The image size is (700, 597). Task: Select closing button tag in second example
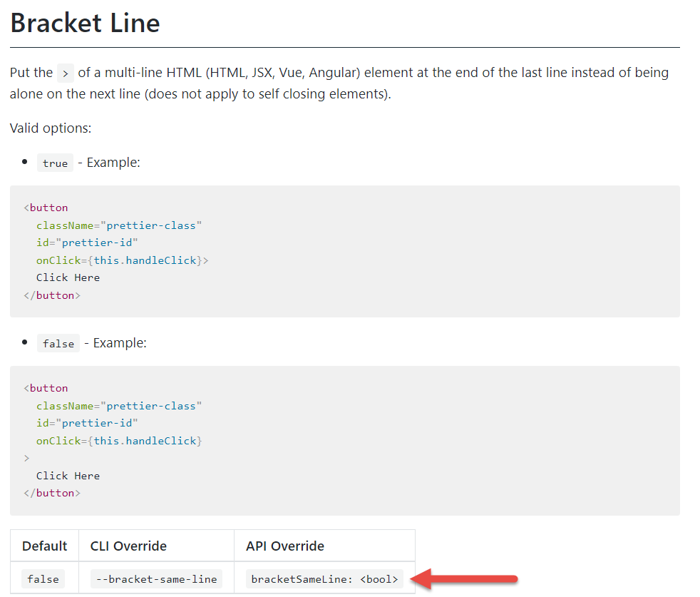coord(51,492)
